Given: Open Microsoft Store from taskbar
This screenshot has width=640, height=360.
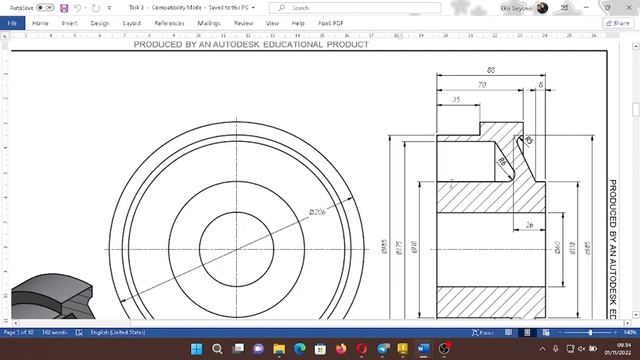Looking at the screenshot, I should tap(320, 349).
